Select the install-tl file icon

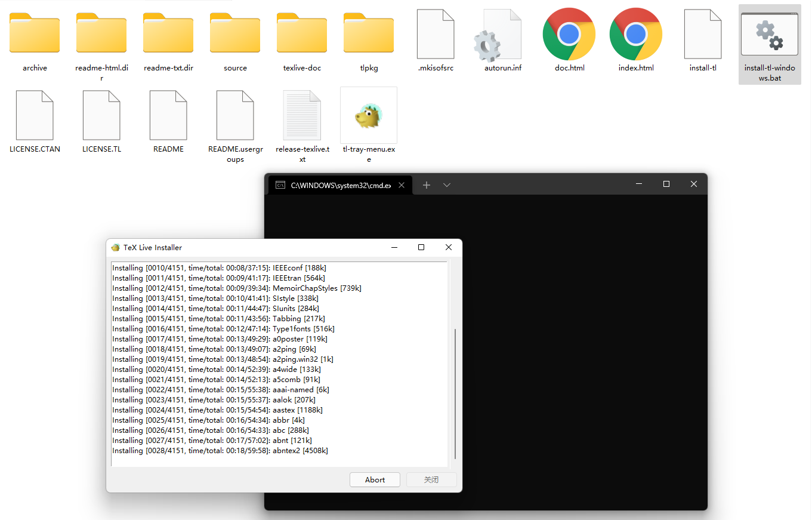tap(703, 34)
